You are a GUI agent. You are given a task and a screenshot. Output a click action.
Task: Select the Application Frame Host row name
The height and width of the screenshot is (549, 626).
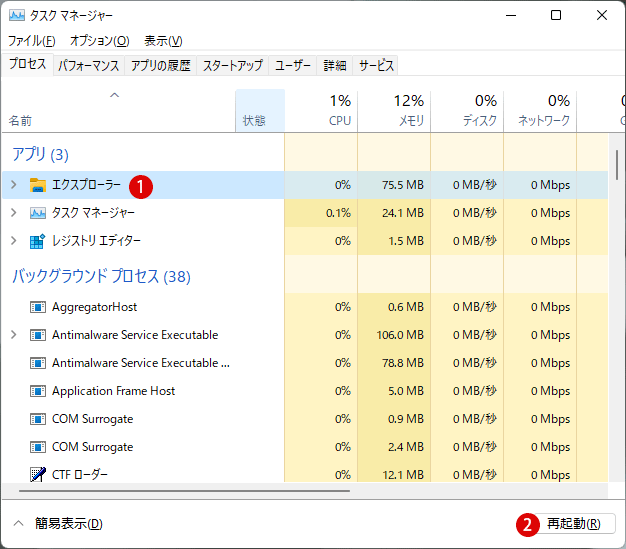pyautogui.click(x=113, y=391)
